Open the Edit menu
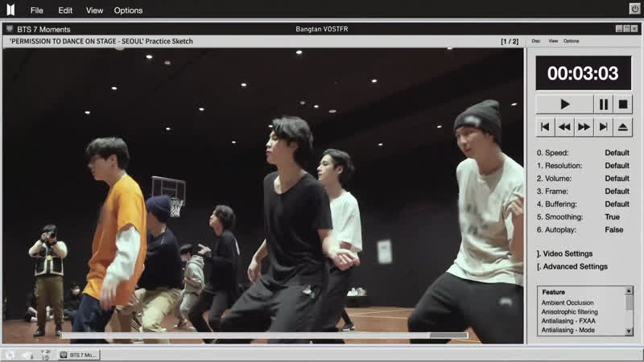Screen dimensions: 644x362 (x=65, y=10)
